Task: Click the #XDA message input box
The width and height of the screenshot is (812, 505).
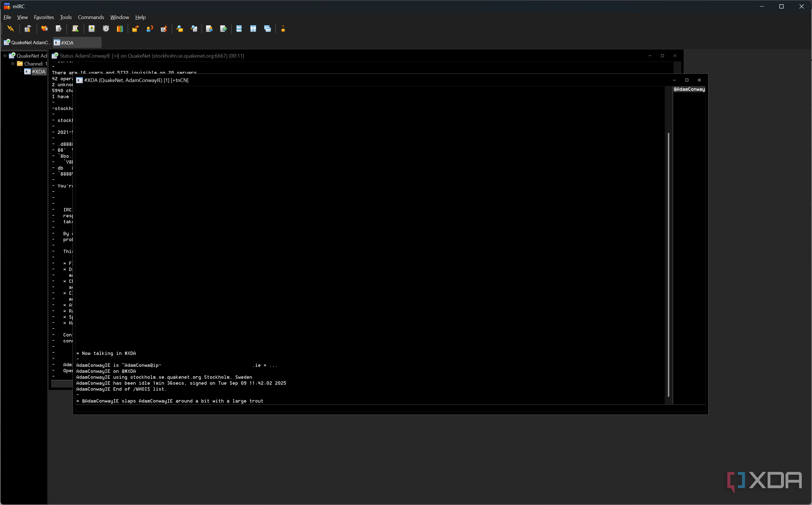Action: coord(390,409)
